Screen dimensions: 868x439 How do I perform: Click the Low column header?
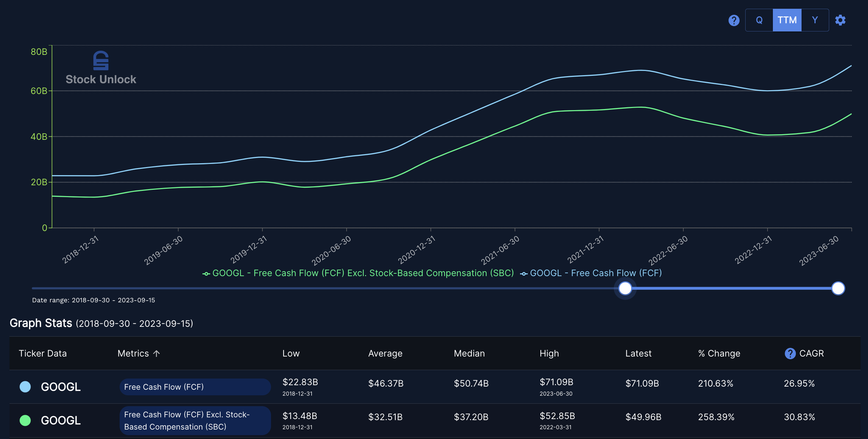click(291, 353)
